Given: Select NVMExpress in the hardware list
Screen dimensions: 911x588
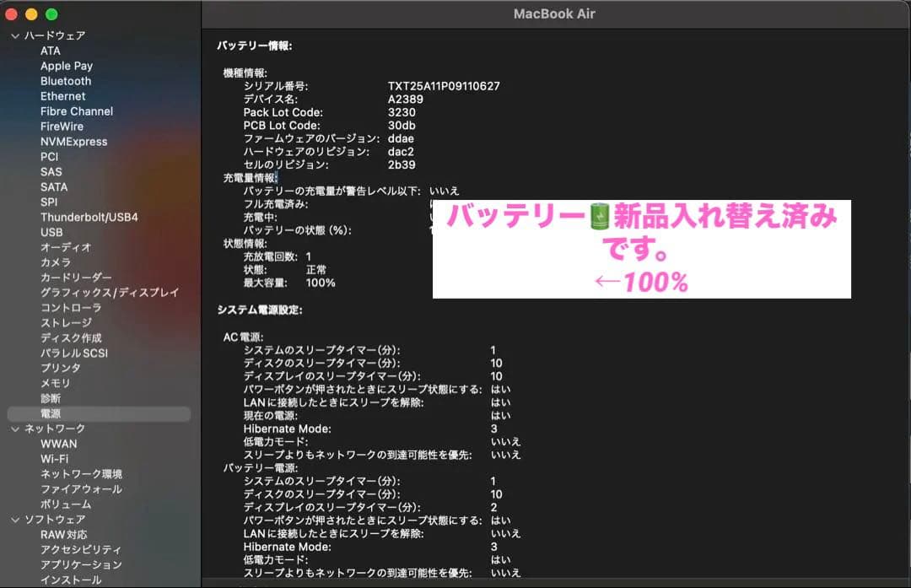Looking at the screenshot, I should tap(73, 141).
